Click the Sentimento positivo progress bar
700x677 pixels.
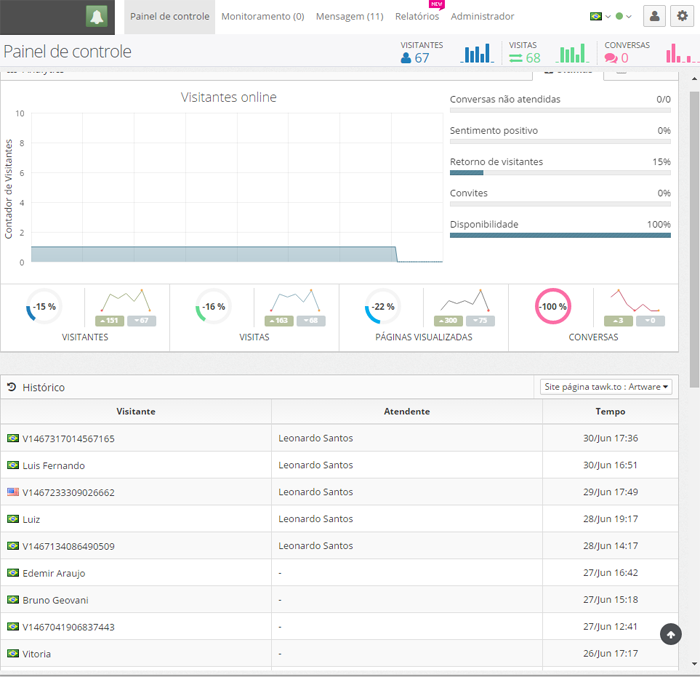point(560,142)
